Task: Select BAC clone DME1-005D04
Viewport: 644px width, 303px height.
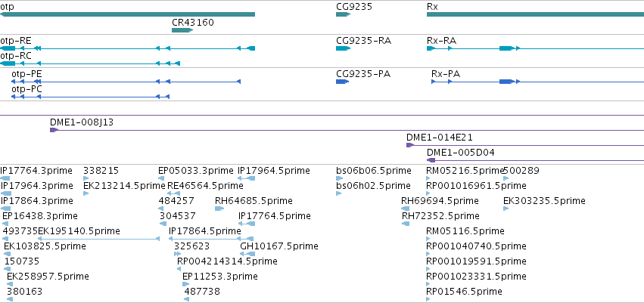Action: [x=535, y=160]
